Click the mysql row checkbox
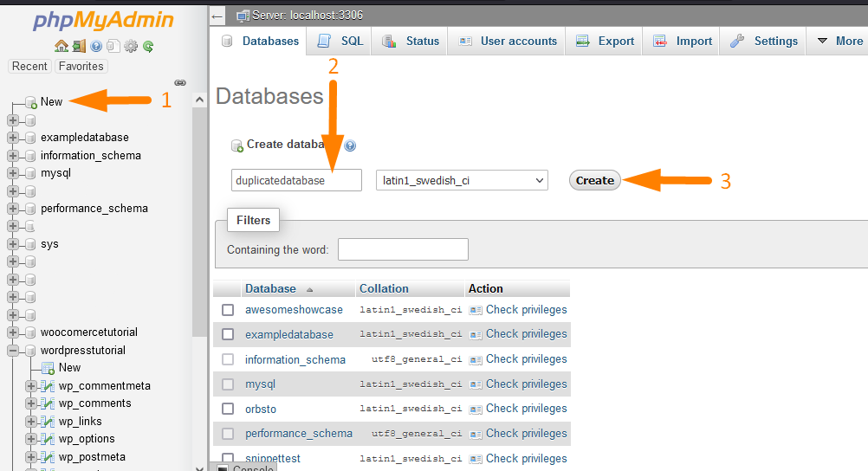This screenshot has width=868, height=471. tap(228, 384)
